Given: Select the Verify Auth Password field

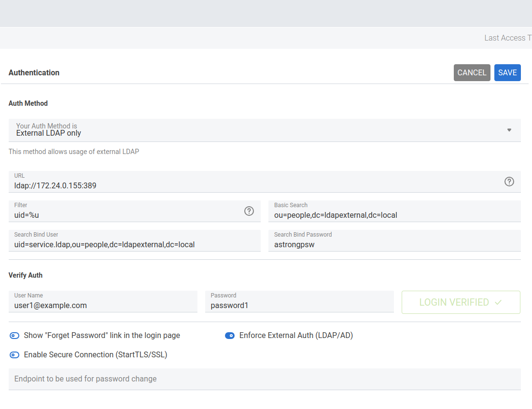Looking at the screenshot, I should click(299, 305).
